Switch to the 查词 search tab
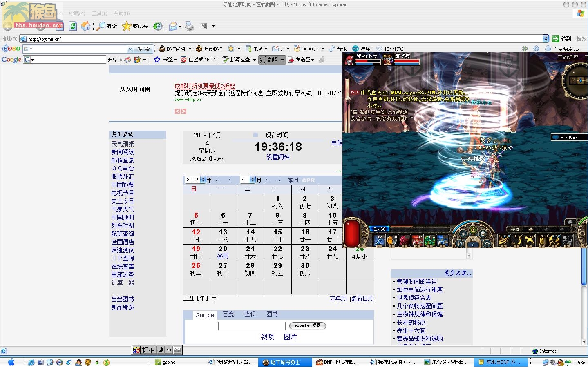Screen dimensions: 588x367 250,314
